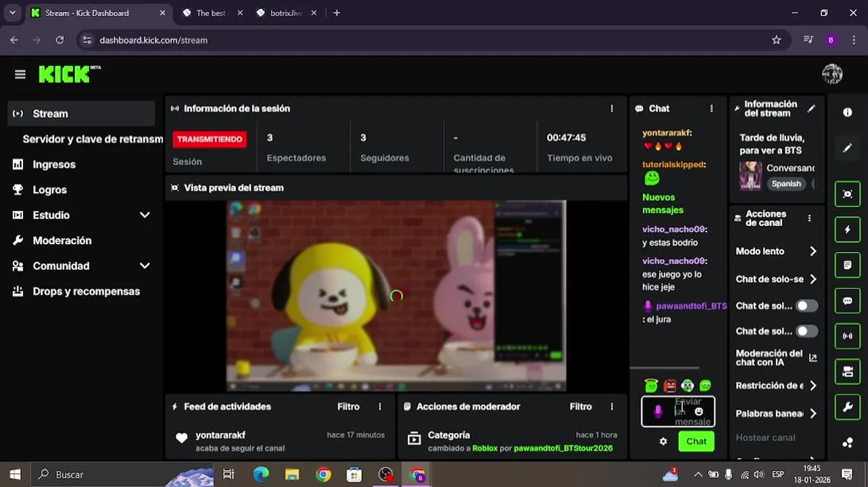Open Restricción de e... options chevron
The width and height of the screenshot is (868, 487).
(813, 386)
